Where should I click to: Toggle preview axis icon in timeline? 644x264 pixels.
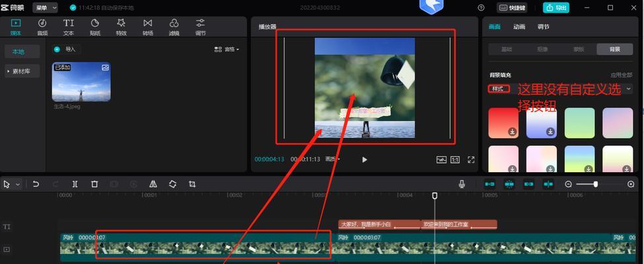(548, 184)
